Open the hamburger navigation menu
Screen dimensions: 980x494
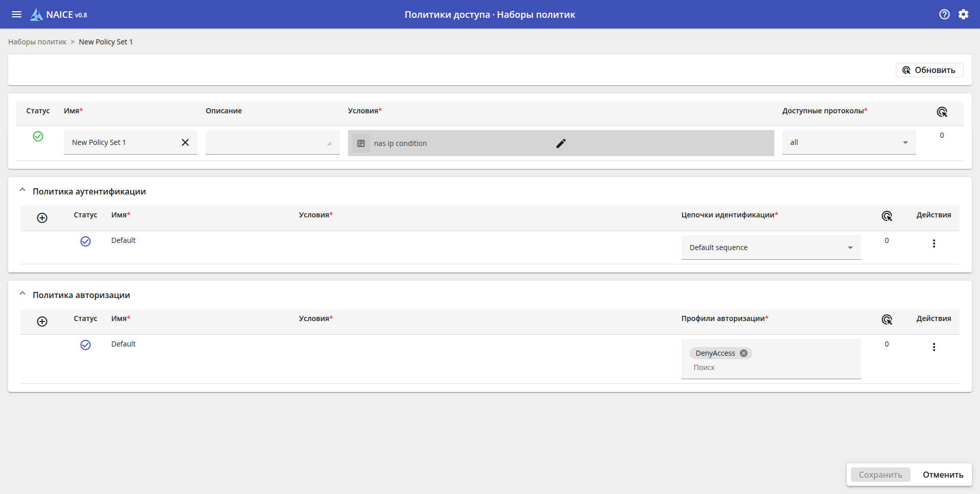click(16, 14)
